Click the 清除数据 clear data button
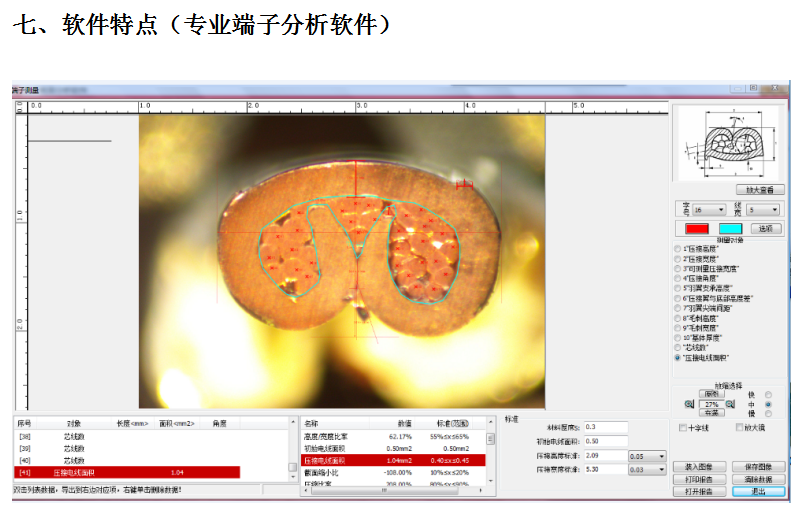This screenshot has width=797, height=508. 758,479
